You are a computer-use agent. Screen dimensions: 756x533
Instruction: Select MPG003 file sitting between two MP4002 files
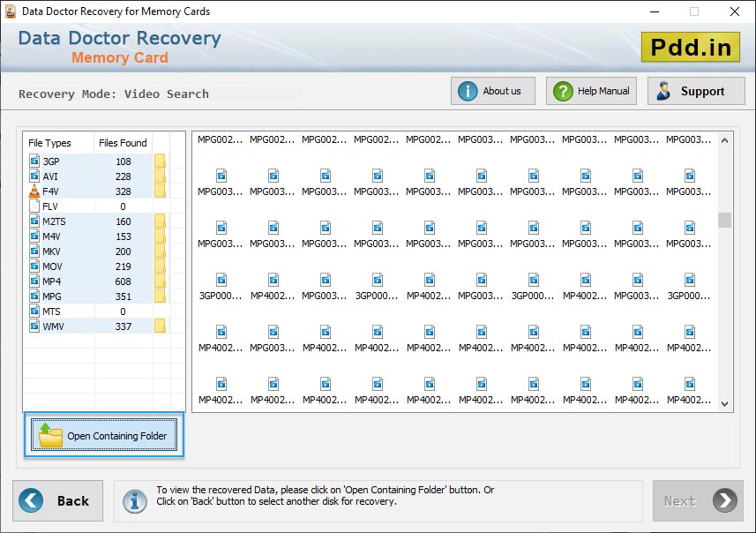pos(273,338)
